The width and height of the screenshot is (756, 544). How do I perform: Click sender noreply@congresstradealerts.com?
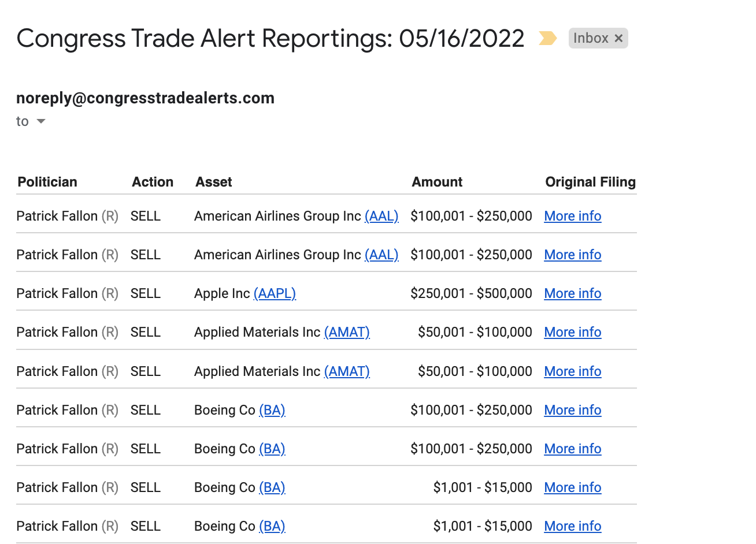point(145,98)
